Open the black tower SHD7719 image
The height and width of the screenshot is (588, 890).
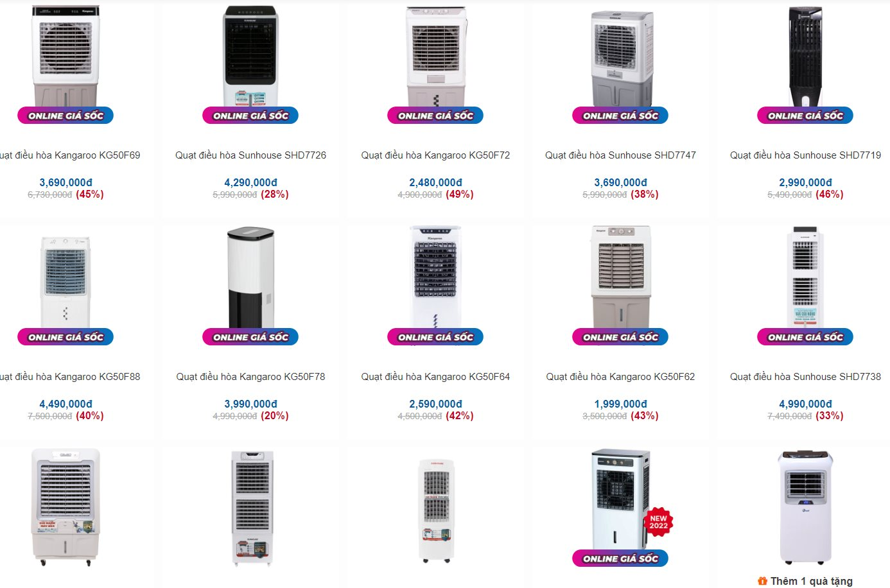tap(805, 56)
